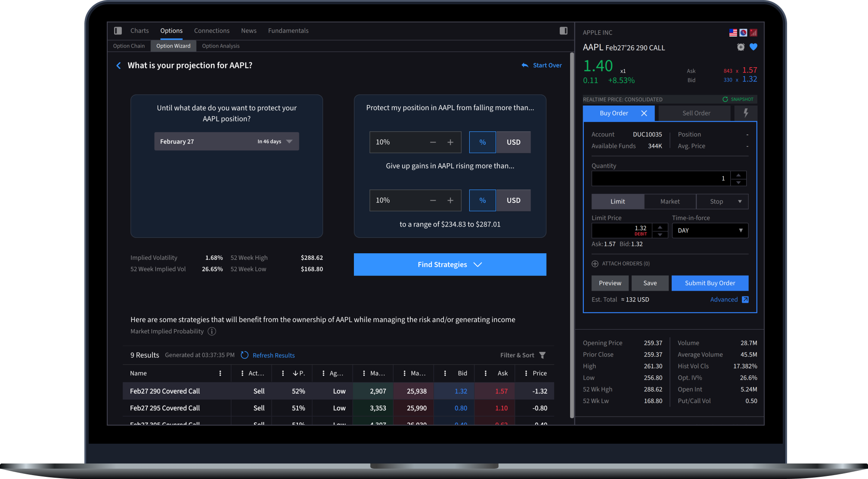Click Submit Buy Order button
The width and height of the screenshot is (868, 479).
point(710,283)
